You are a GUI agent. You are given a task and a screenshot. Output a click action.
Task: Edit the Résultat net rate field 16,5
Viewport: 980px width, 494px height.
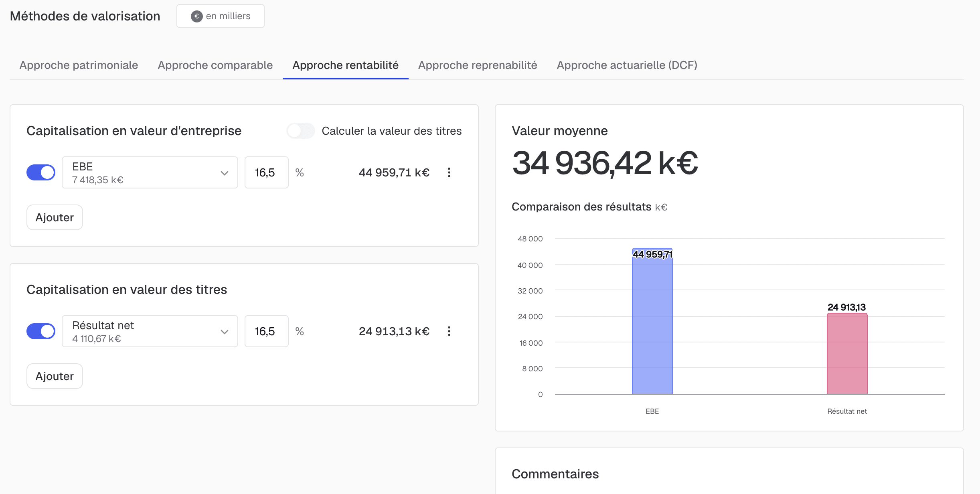(x=267, y=331)
